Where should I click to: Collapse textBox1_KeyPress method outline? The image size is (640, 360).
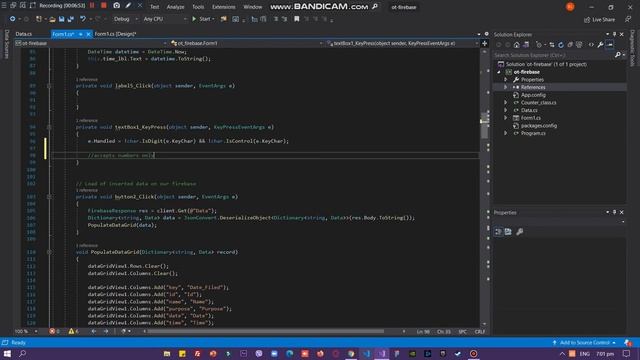(49, 127)
